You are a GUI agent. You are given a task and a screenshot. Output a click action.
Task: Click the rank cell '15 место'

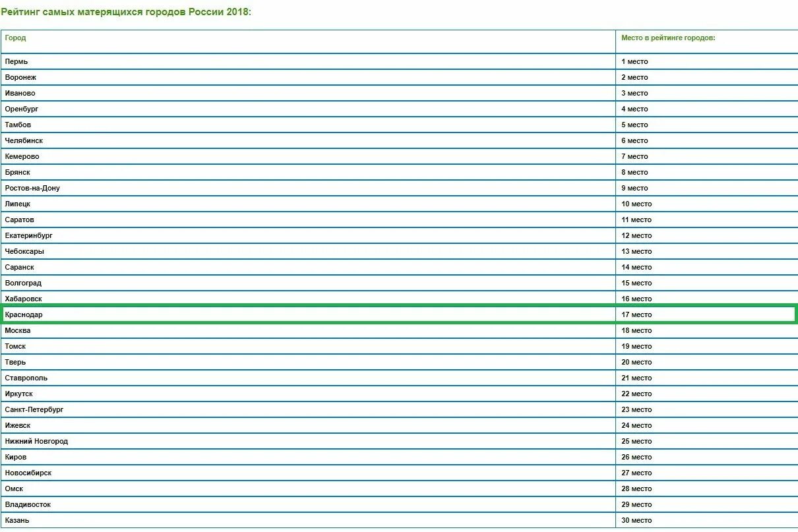click(x=707, y=283)
